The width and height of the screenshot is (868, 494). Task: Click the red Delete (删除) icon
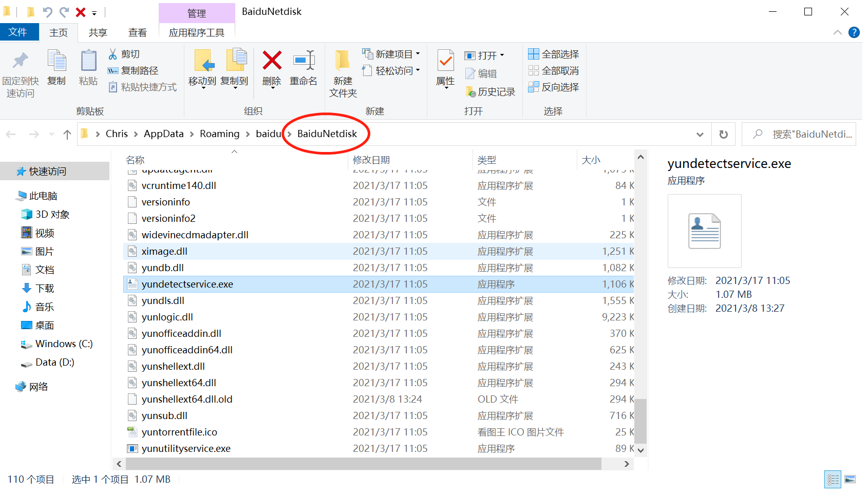click(272, 61)
